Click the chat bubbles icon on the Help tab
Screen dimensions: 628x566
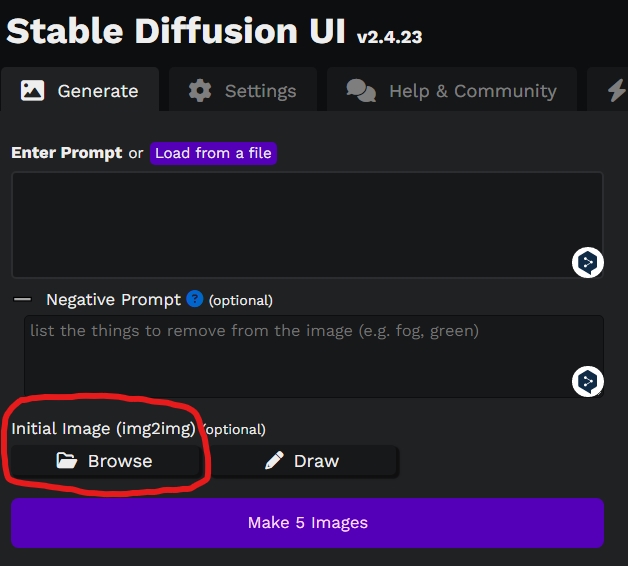(361, 91)
